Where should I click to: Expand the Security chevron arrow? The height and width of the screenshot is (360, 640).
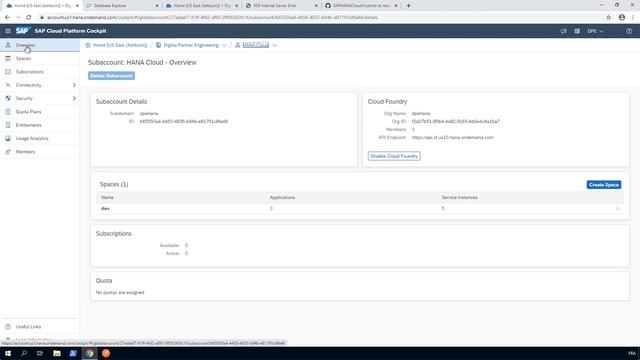(x=74, y=98)
